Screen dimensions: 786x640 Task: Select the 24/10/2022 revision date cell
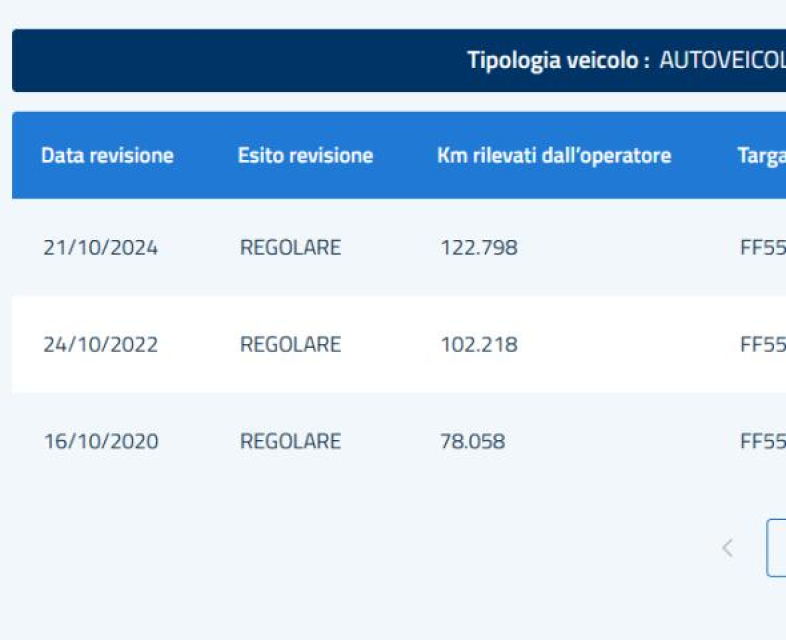click(x=100, y=345)
